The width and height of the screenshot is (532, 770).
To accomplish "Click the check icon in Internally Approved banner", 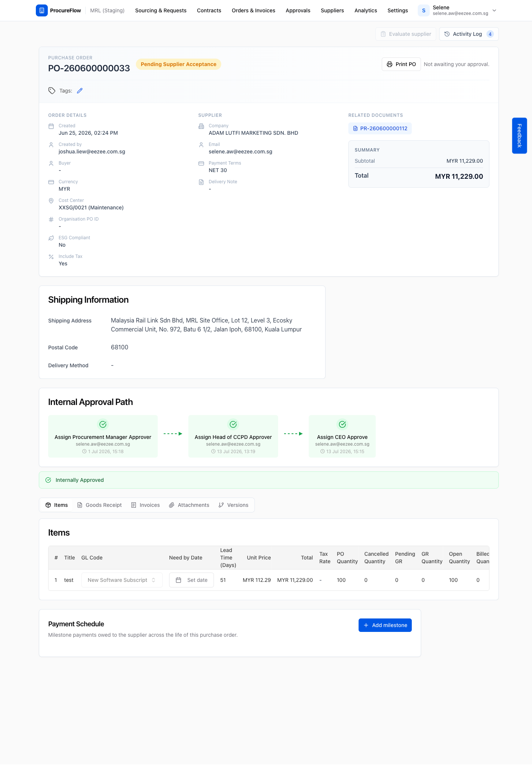I will click(48, 480).
